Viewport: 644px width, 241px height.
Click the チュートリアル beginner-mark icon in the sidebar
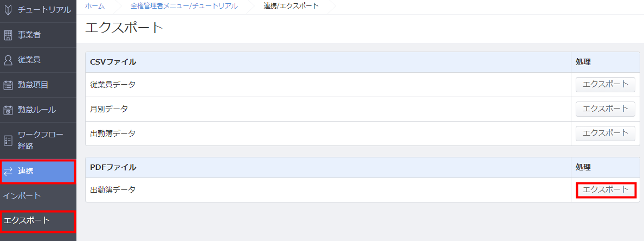pos(8,10)
